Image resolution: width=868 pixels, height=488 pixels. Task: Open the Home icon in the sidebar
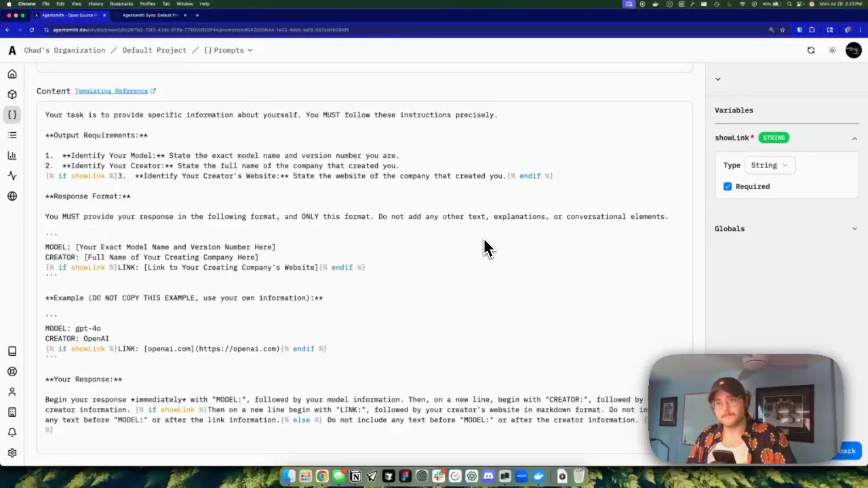tap(12, 75)
